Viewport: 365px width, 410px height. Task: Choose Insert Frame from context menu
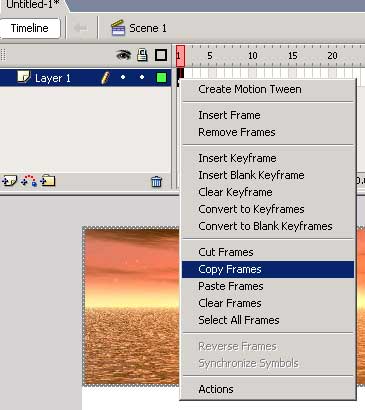click(268, 115)
